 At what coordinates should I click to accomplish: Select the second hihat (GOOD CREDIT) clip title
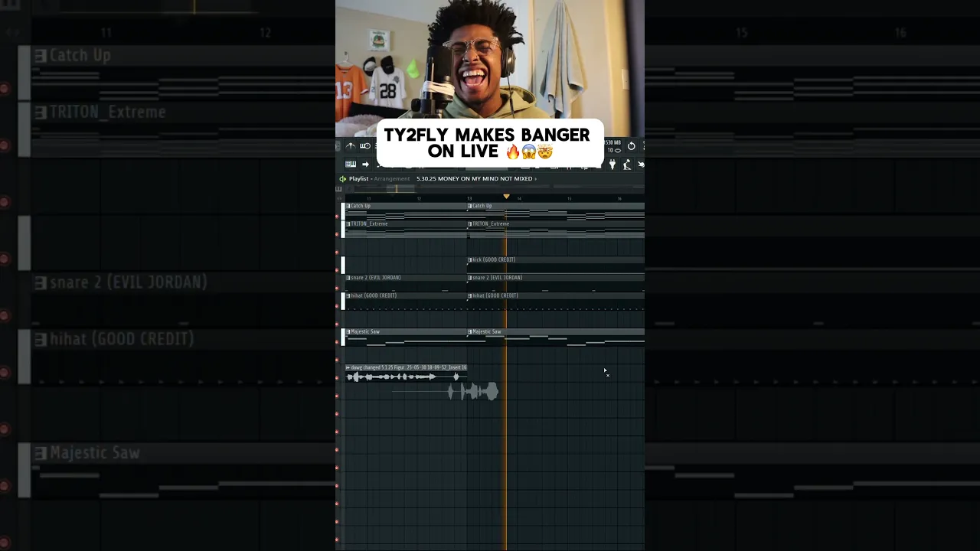[495, 295]
